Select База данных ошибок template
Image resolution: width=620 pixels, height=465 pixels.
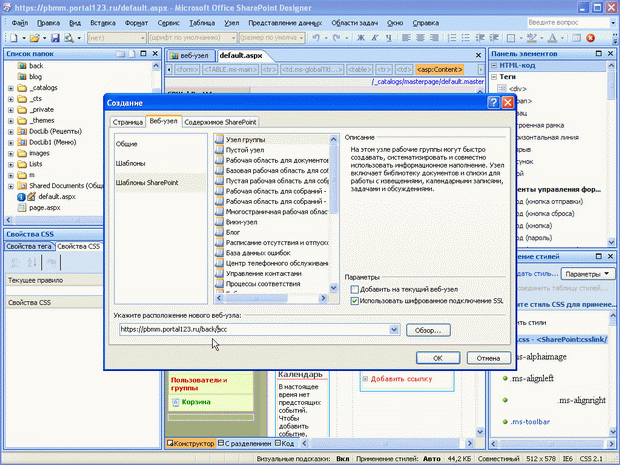(x=258, y=252)
